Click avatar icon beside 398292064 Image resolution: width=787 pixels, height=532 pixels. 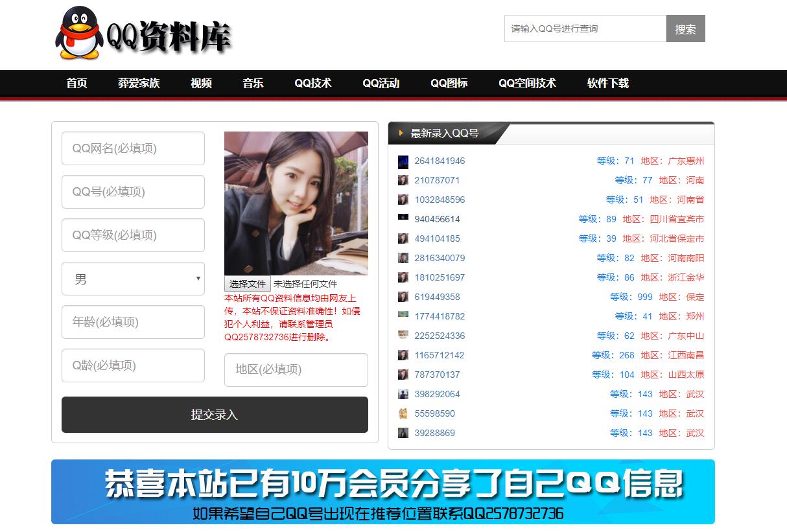click(403, 394)
